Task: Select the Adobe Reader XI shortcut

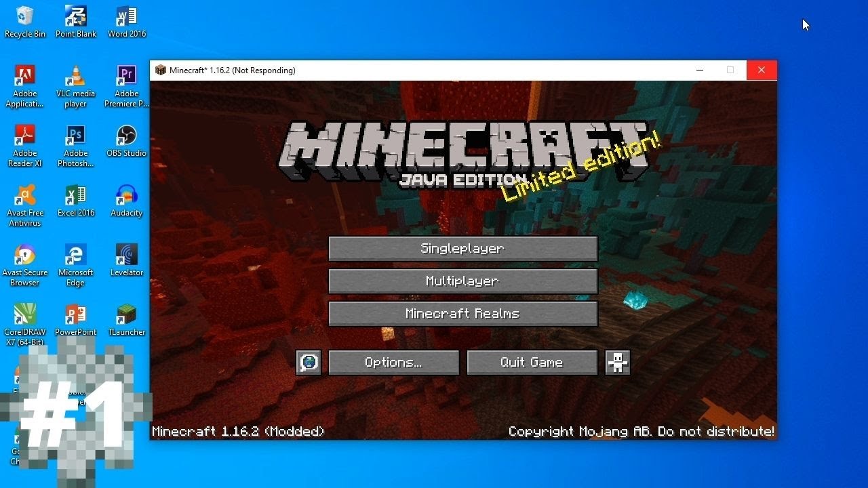Action: coord(25,146)
